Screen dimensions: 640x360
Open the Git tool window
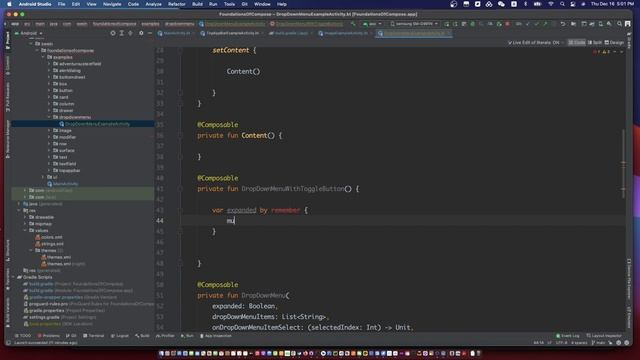[x=72, y=336]
